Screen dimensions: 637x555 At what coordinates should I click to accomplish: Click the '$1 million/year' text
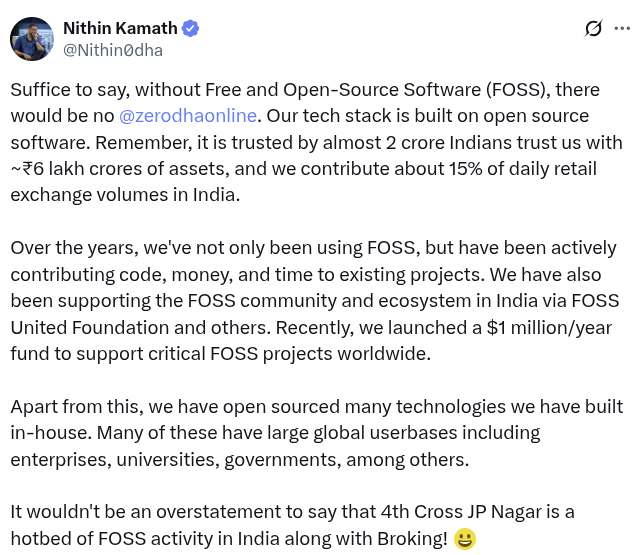(549, 327)
